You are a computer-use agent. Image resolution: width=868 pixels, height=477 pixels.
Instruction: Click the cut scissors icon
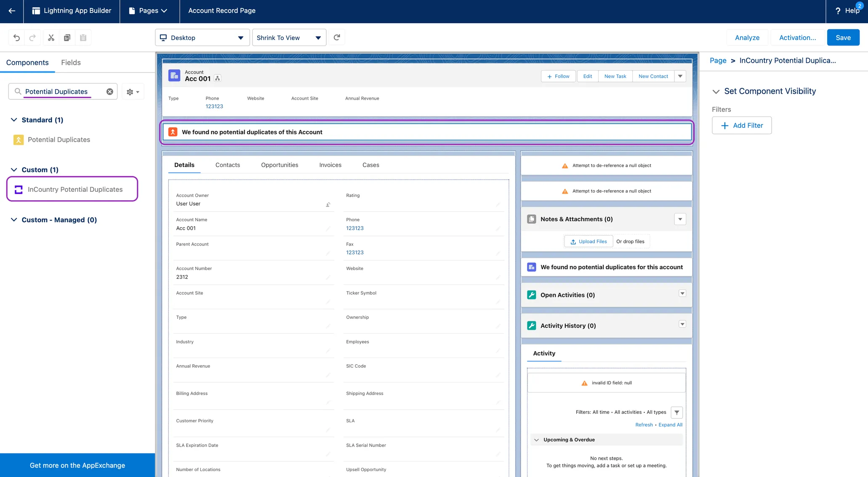pos(51,38)
